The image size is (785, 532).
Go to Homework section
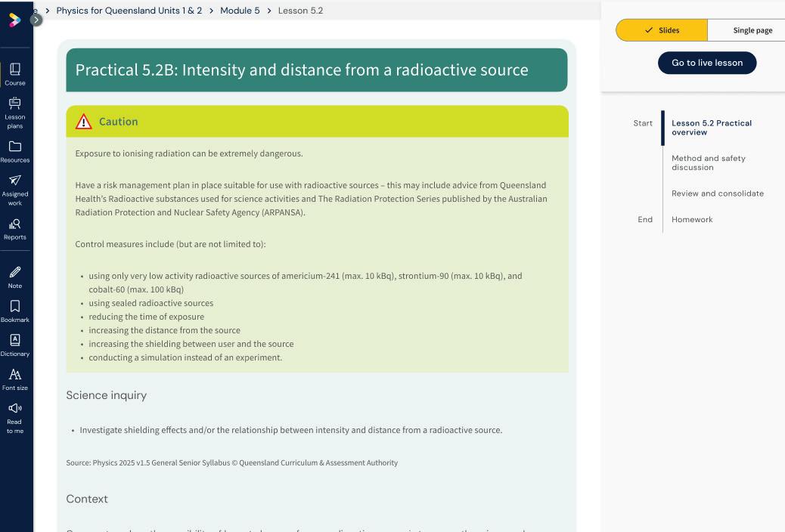692,219
